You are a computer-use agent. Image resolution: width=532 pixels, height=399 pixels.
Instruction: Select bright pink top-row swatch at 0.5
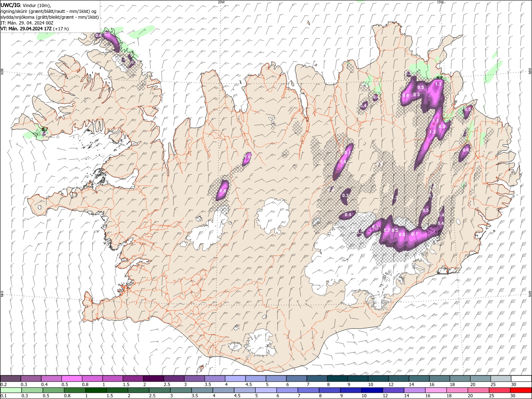[x=71, y=379]
